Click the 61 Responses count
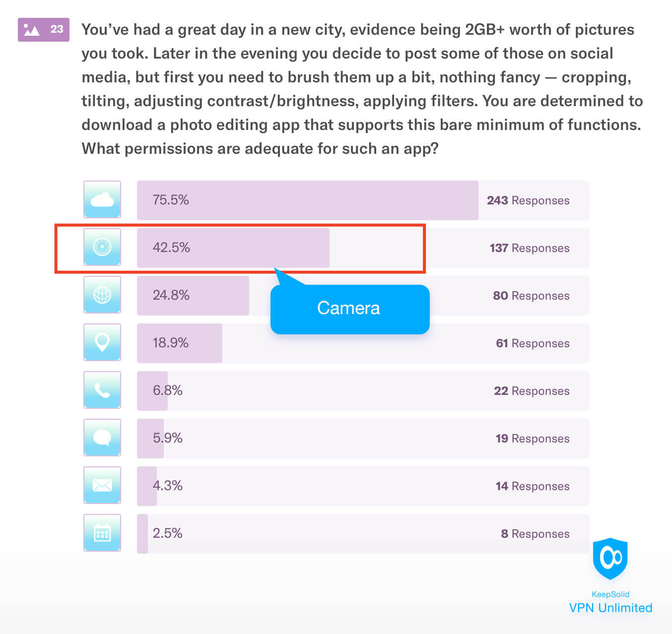 (532, 343)
